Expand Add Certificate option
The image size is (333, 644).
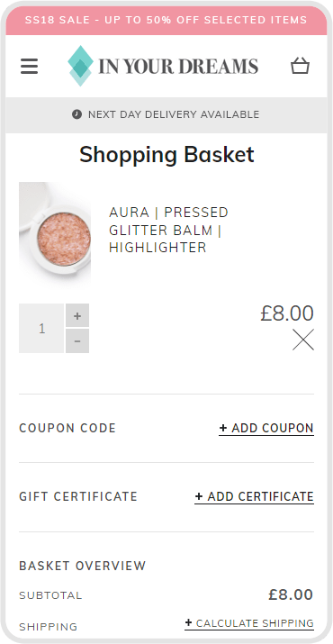254,496
